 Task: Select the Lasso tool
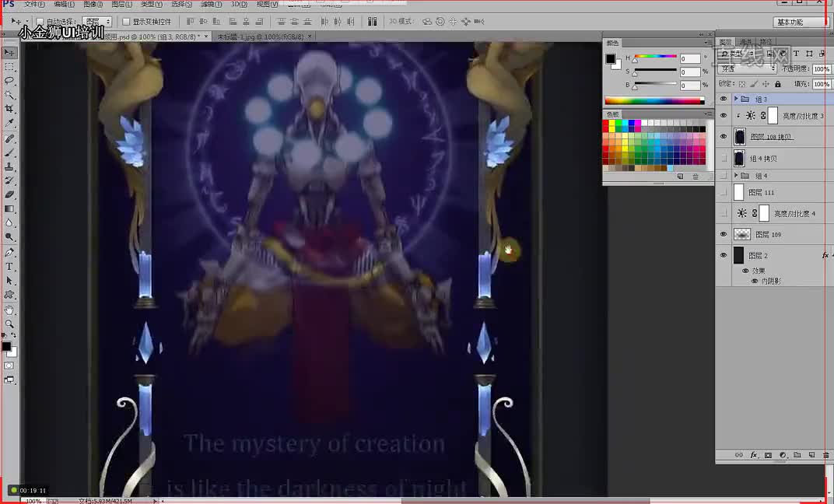pos(9,81)
